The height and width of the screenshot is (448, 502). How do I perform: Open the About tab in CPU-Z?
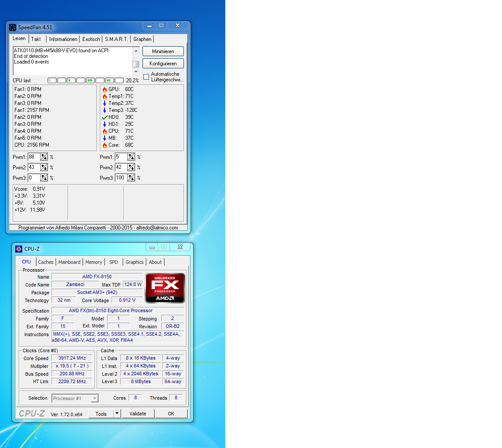tap(155, 262)
